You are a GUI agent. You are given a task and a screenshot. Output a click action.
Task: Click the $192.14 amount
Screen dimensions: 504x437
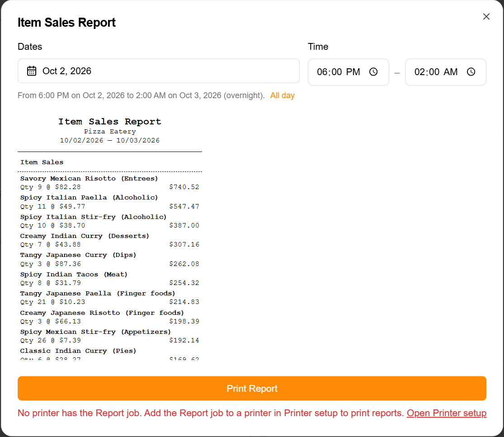[184, 340]
